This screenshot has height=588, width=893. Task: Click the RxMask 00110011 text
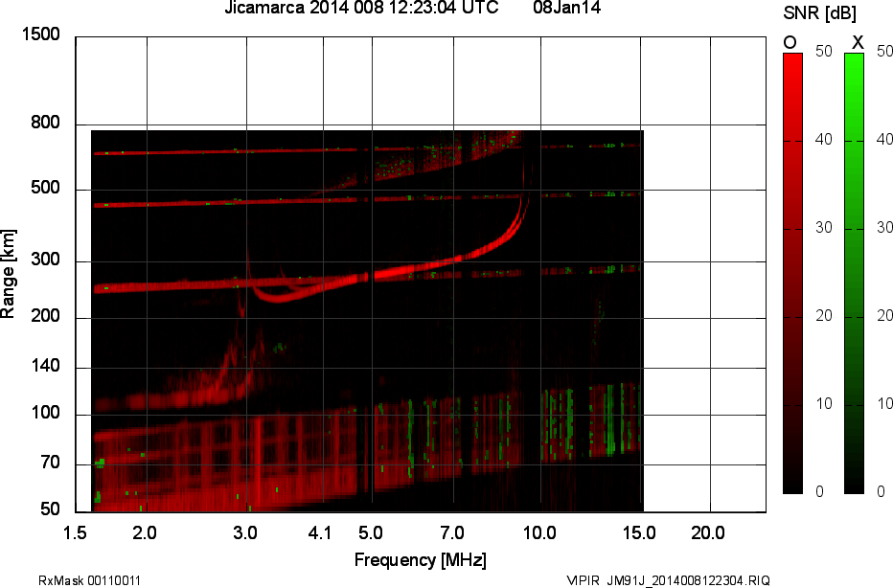pyautogui.click(x=90, y=580)
